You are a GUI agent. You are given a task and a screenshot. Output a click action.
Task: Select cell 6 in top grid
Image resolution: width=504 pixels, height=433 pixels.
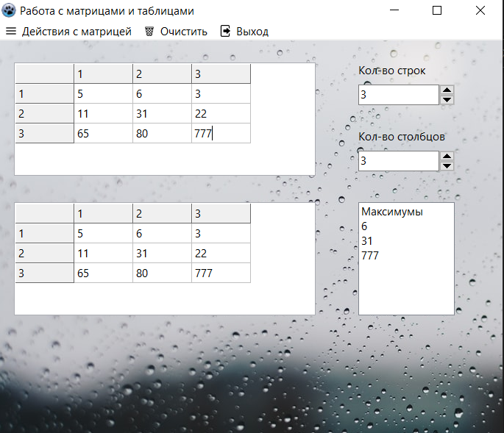(x=162, y=94)
